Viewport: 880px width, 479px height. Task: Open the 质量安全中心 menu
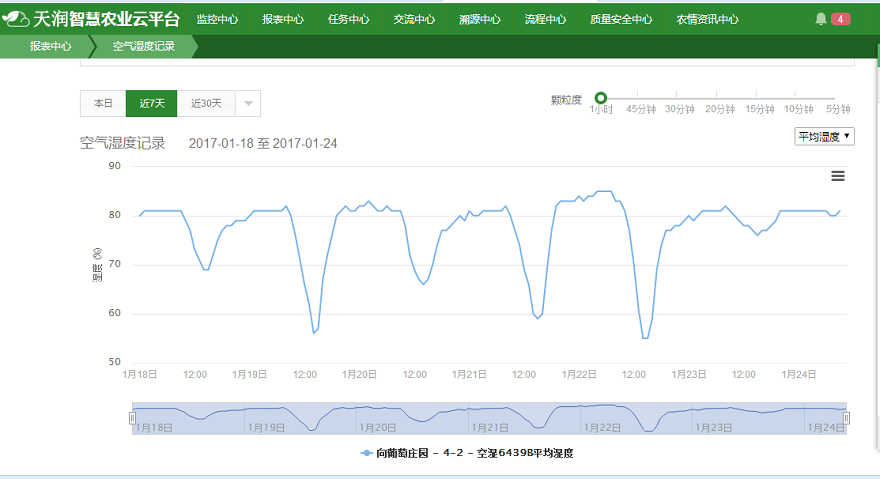click(621, 19)
